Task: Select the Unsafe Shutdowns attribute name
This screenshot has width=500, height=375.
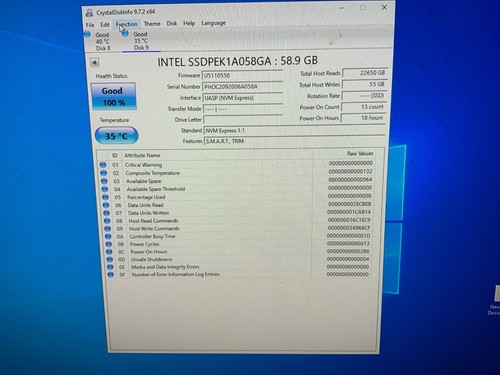Action: [151, 259]
